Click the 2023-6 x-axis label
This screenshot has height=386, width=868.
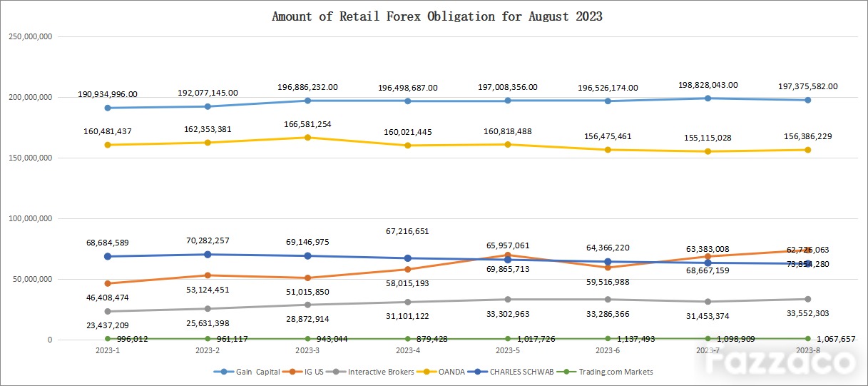[608, 351]
